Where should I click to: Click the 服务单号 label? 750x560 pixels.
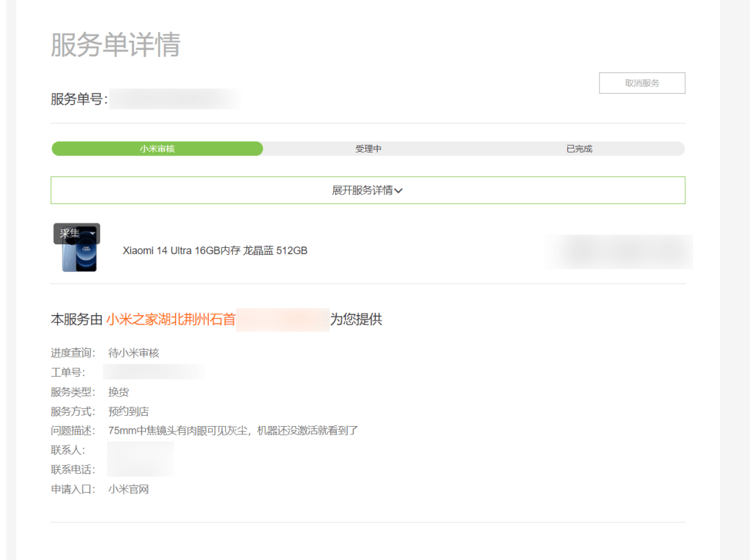pos(79,99)
